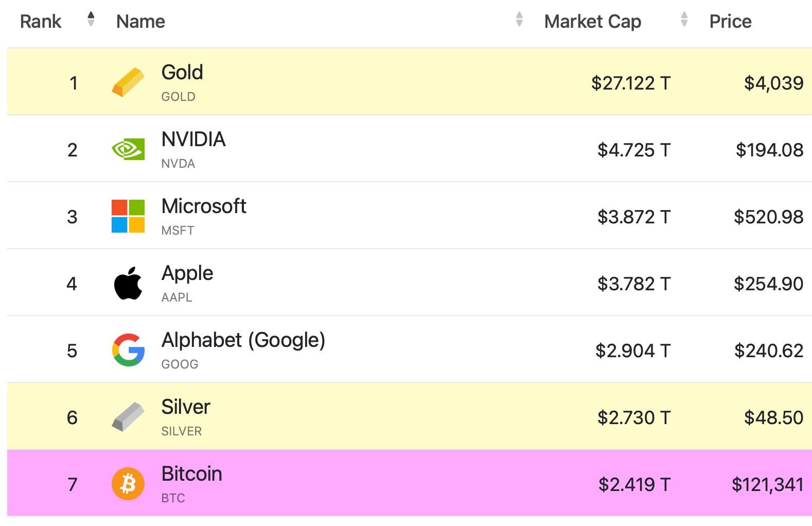
Task: Open the Alphabet (Google) link
Action: [x=243, y=340]
